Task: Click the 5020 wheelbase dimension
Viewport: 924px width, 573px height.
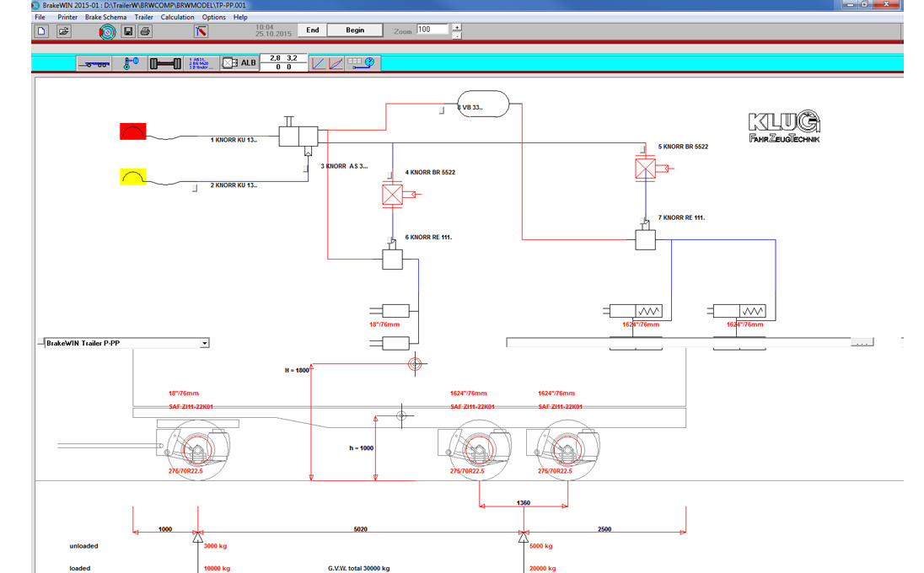Action: pyautogui.click(x=361, y=529)
